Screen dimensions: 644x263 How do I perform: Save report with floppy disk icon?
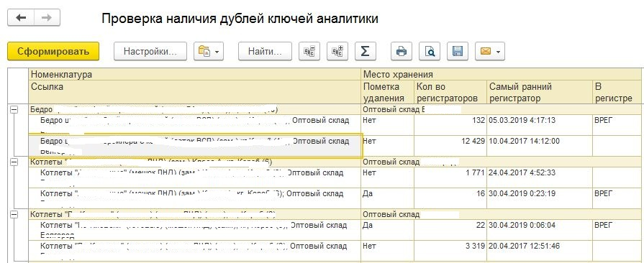(458, 51)
